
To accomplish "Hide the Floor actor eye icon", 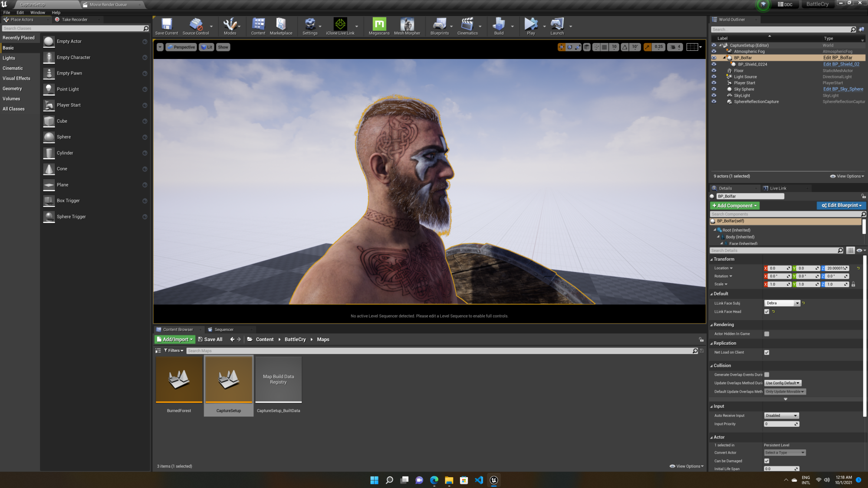I will [713, 70].
